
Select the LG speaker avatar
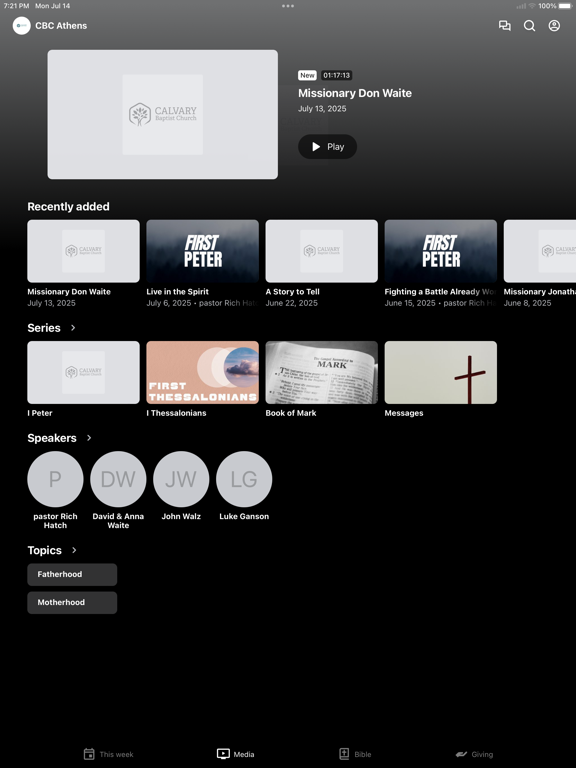244,479
